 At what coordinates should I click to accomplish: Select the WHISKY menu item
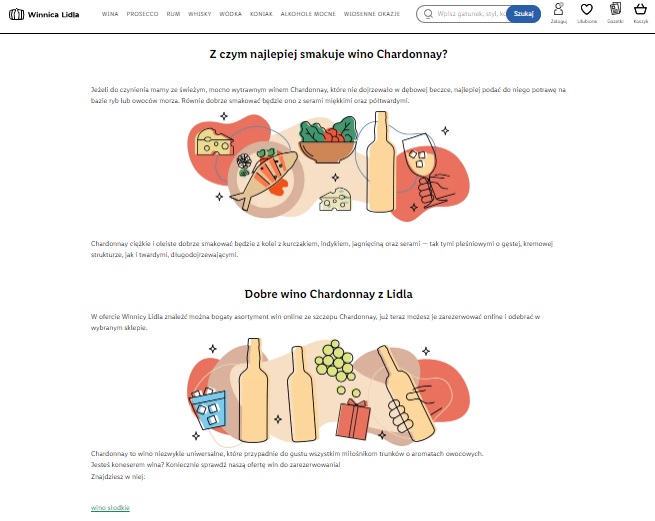pos(200,14)
